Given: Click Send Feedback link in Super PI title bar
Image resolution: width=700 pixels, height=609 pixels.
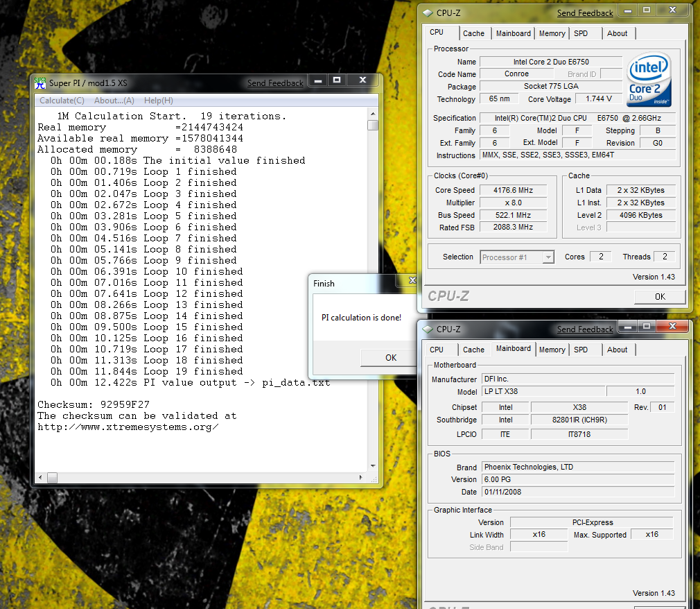Looking at the screenshot, I should click(x=275, y=83).
